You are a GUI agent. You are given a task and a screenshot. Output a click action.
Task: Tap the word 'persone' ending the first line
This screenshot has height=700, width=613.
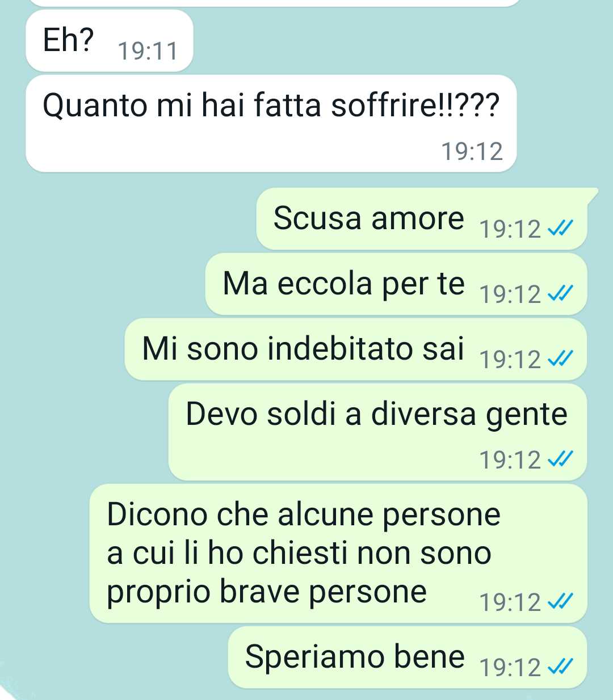(442, 515)
